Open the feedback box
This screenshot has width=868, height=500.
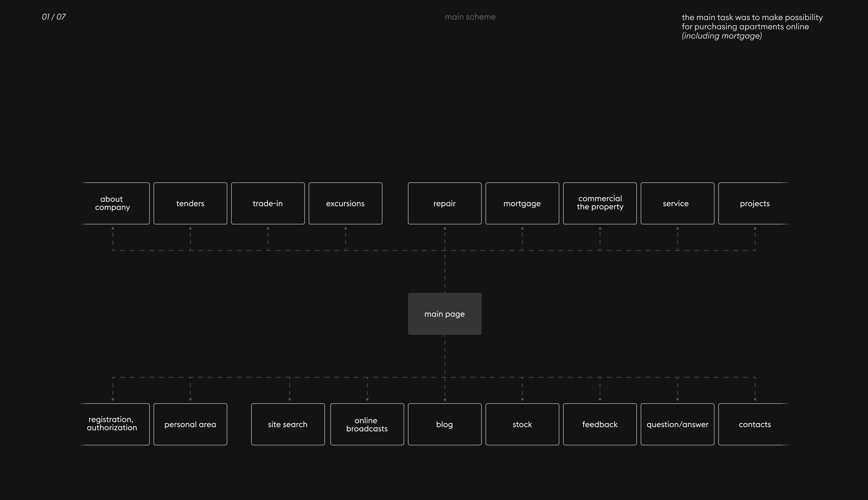pos(600,424)
